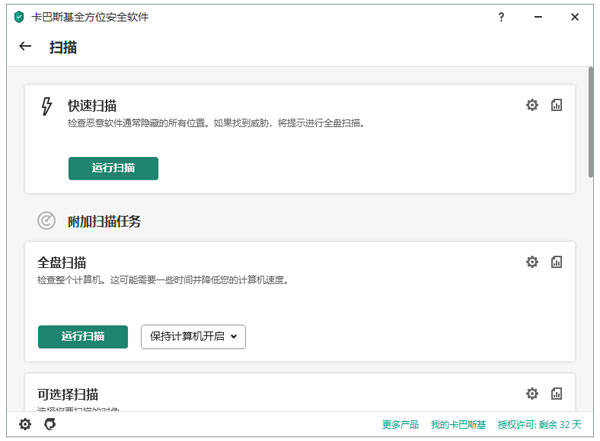This screenshot has height=441, width=600.
Task: Open application settings gear in bottom bar
Action: click(25, 424)
